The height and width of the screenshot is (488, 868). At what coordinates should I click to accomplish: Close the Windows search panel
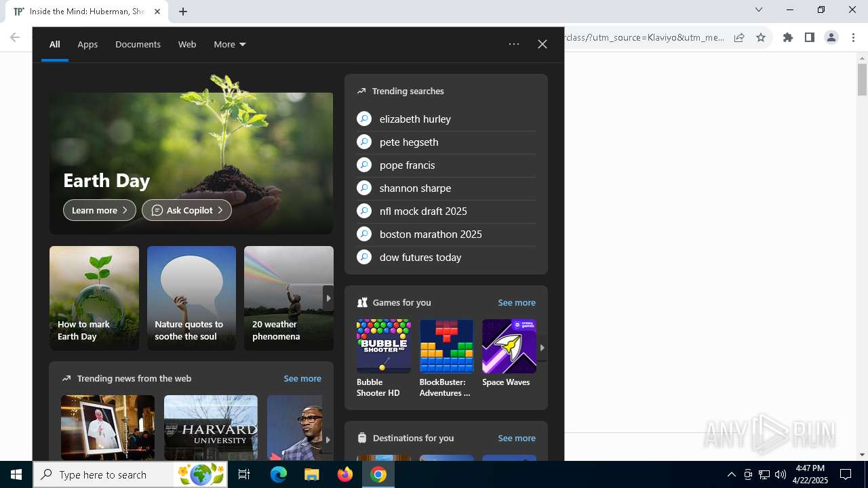(x=542, y=44)
